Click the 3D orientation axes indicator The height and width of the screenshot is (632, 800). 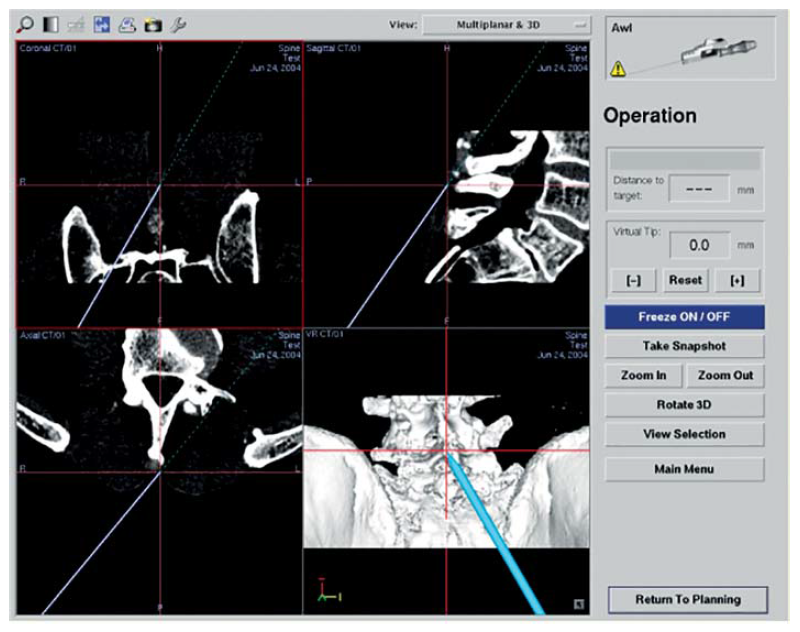[325, 590]
